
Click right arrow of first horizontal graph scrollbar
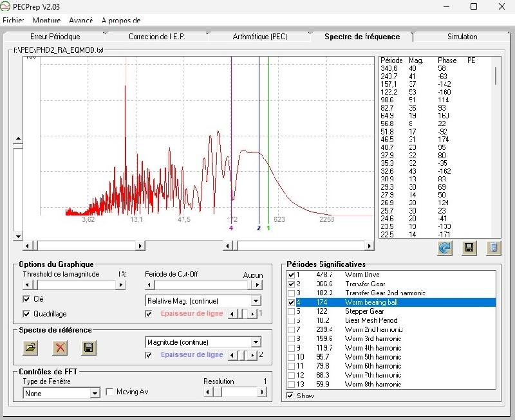pos(140,246)
